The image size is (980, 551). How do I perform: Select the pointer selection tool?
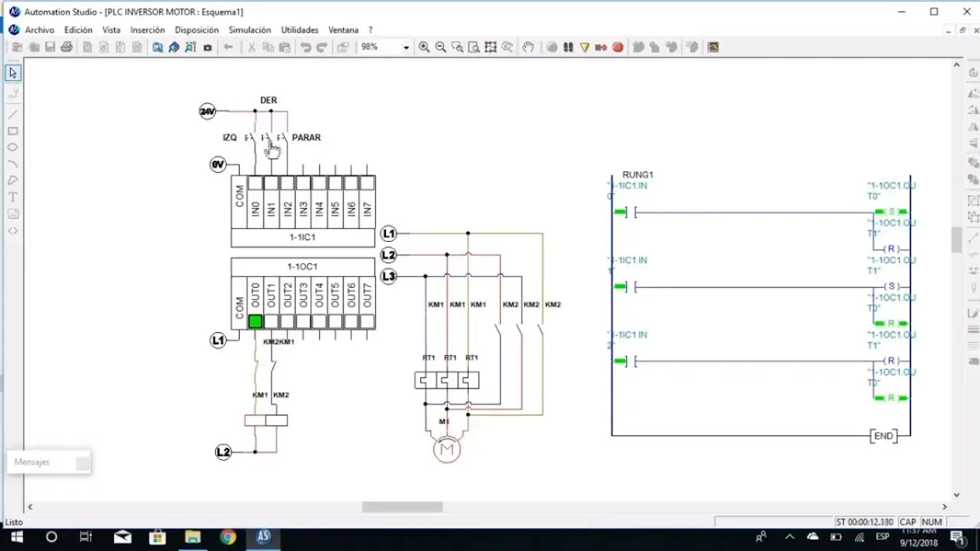[x=13, y=73]
